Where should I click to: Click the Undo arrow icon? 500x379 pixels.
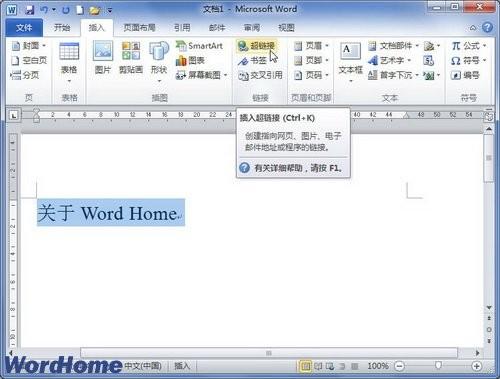coord(44,10)
